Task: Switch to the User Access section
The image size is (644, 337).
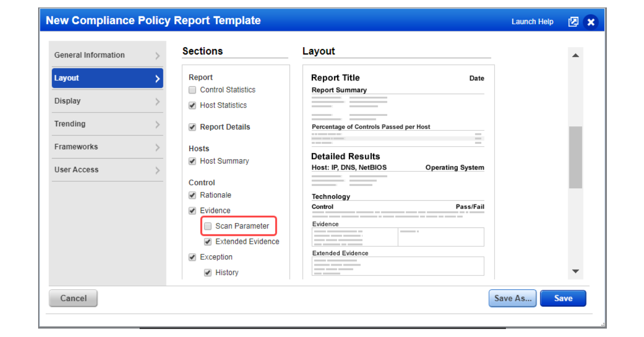Action: click(x=107, y=169)
